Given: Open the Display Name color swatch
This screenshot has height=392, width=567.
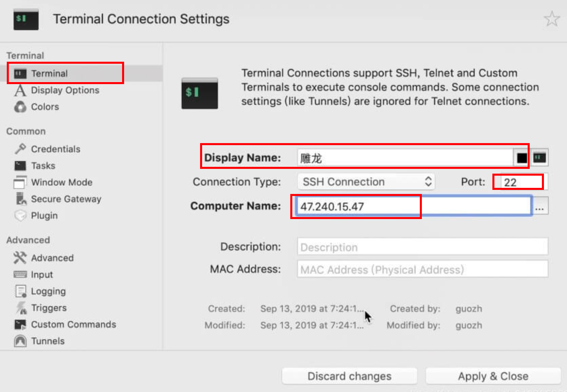Looking at the screenshot, I should (521, 157).
